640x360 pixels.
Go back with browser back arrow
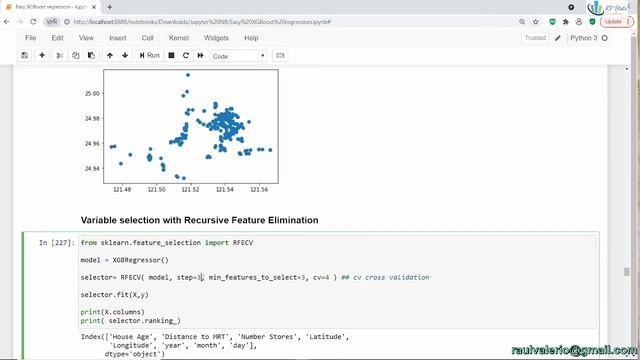pyautogui.click(x=7, y=22)
